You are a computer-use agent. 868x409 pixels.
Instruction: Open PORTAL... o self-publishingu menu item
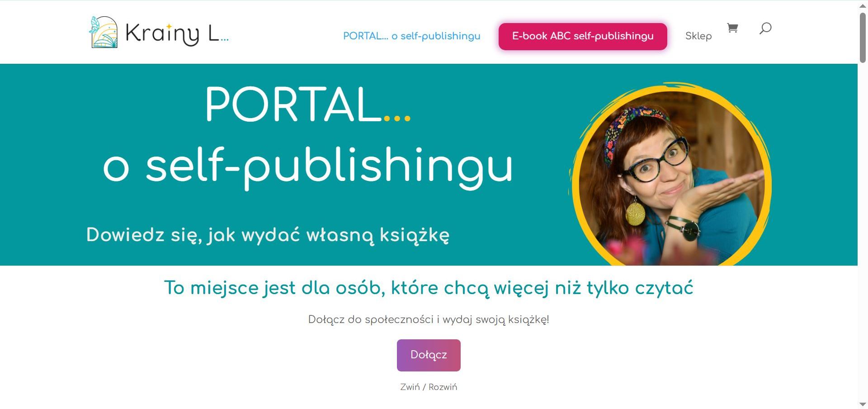pos(411,36)
